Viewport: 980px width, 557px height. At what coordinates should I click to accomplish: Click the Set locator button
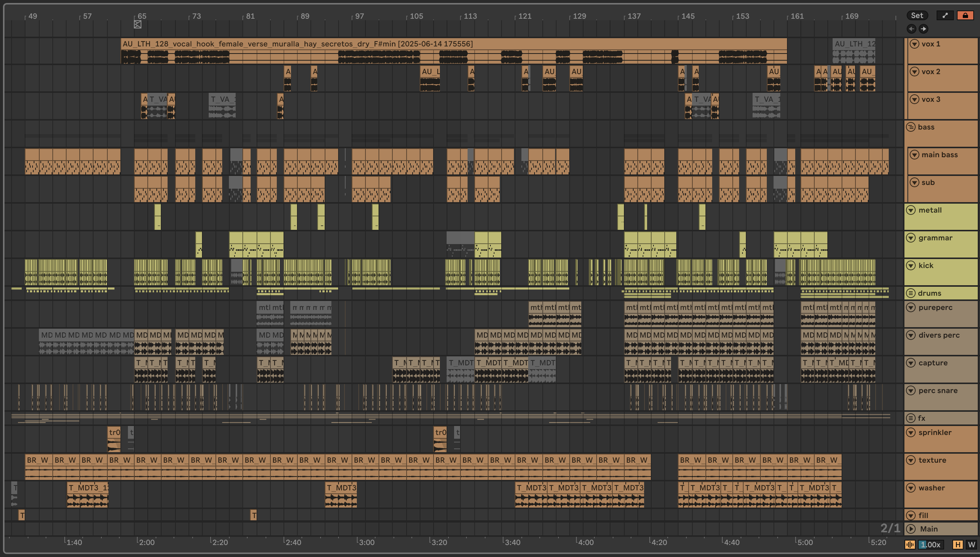917,15
